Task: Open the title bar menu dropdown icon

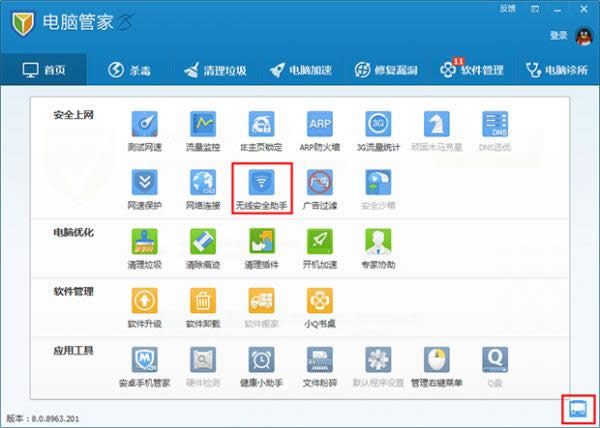Action: 535,9
